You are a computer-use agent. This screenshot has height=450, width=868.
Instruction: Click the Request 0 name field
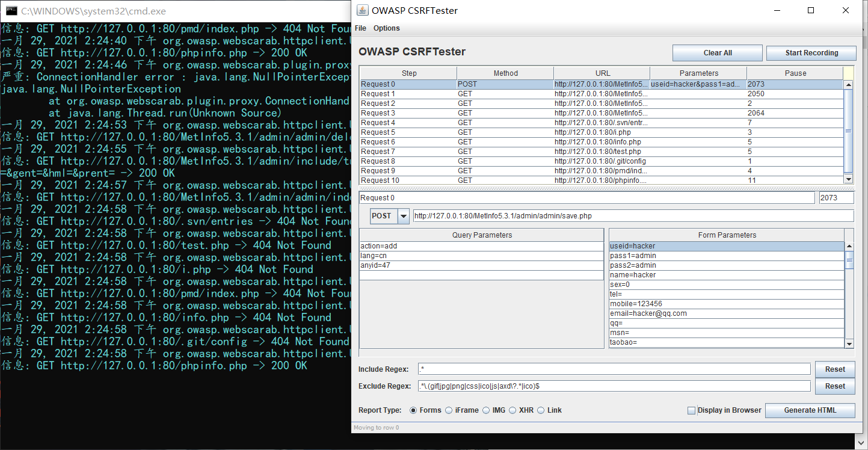(x=587, y=198)
